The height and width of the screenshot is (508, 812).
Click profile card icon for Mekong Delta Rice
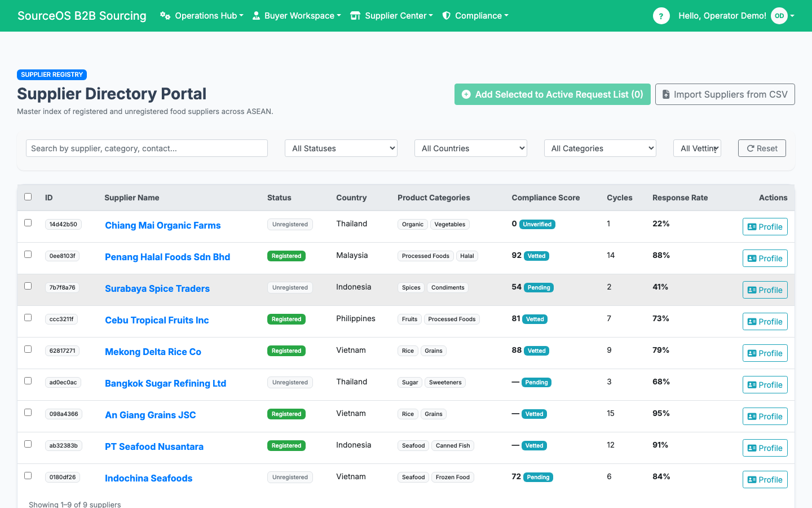click(752, 353)
